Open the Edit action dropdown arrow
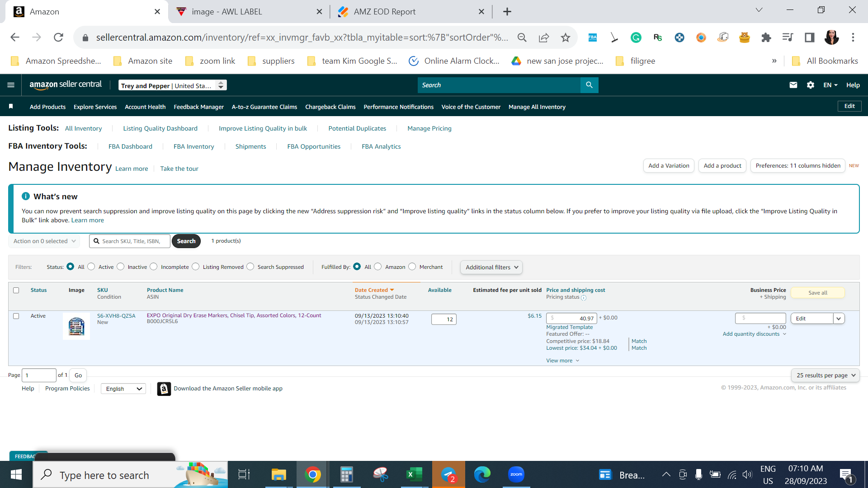This screenshot has height=488, width=868. tap(839, 319)
